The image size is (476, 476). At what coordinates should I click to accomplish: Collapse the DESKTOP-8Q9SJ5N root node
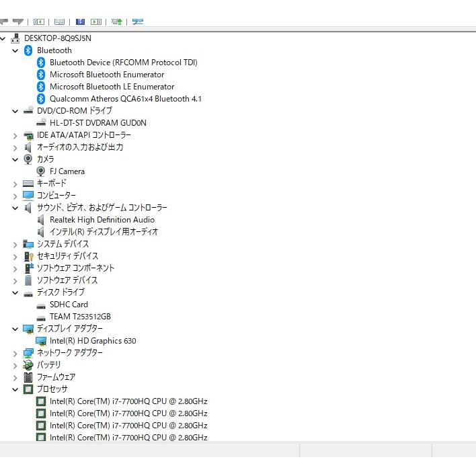tap(3, 38)
